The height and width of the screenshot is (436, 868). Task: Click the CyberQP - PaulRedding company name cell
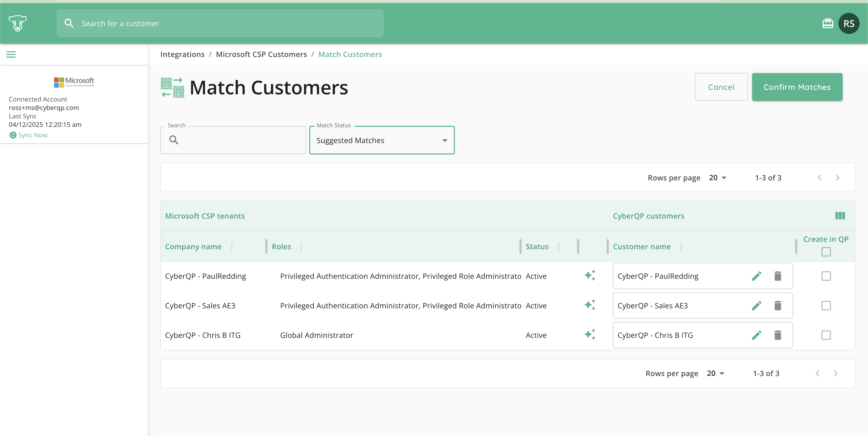(206, 276)
